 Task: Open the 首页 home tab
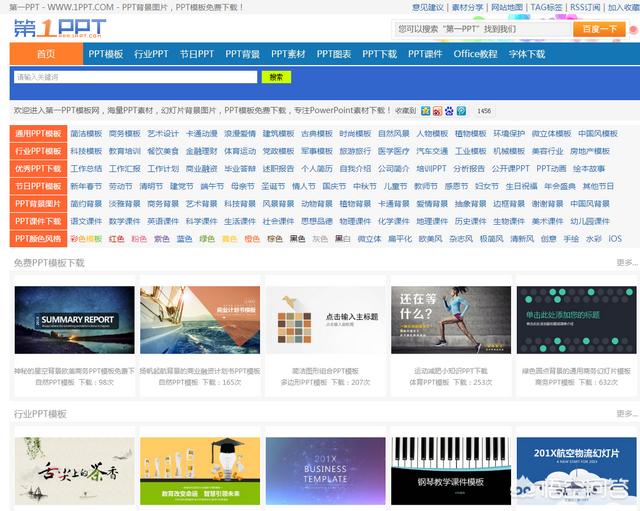click(46, 54)
